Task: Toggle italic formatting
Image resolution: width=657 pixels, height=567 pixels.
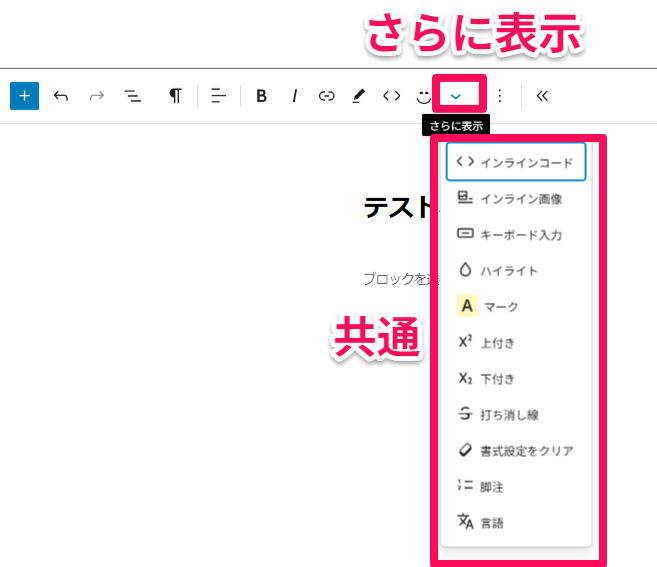Action: pos(295,96)
